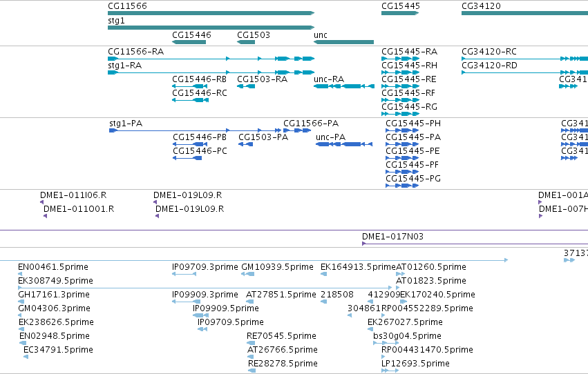
Task: Select the unc gene label
Action: (321, 35)
